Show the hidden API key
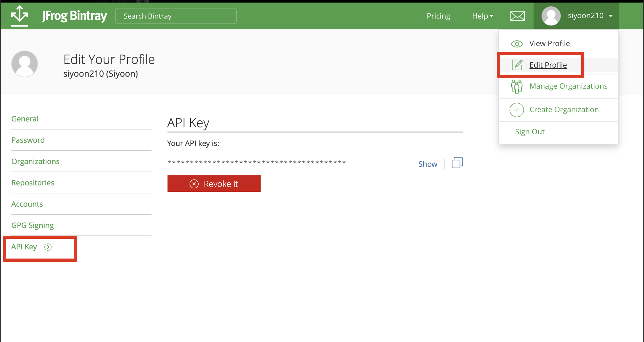Viewport: 644px width, 342px height. [x=427, y=164]
